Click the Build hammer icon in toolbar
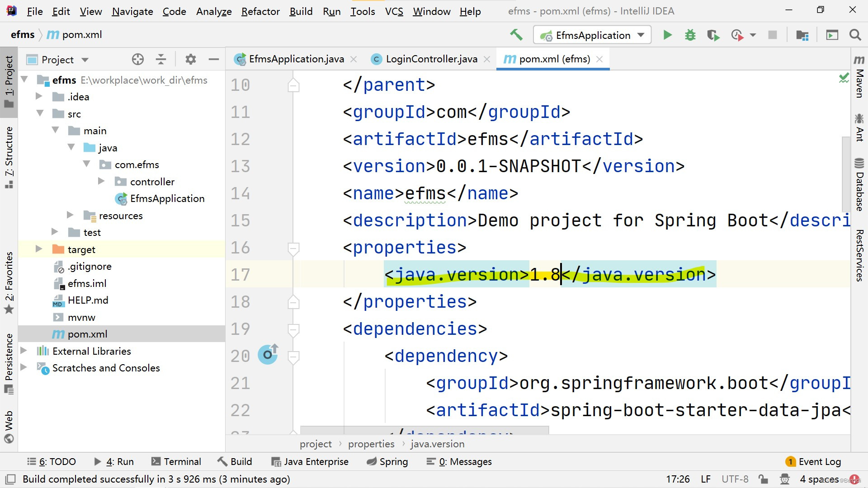Screen dimensions: 868x488 click(516, 35)
